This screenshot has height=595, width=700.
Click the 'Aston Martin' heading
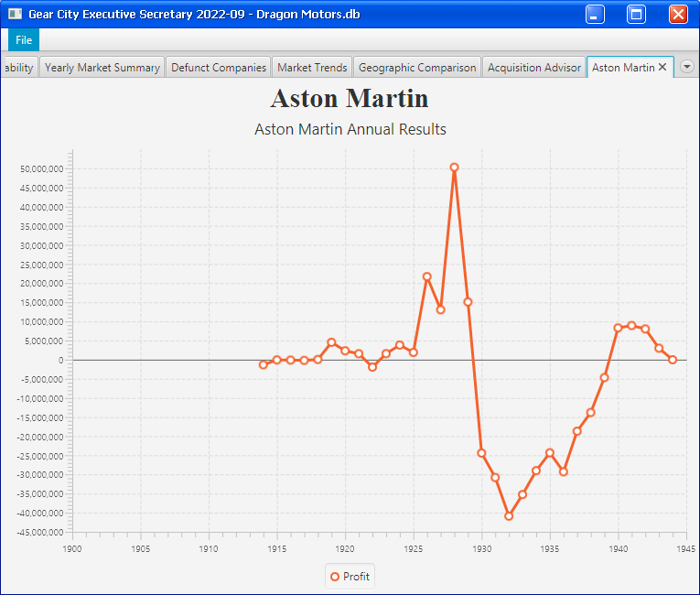(x=350, y=98)
